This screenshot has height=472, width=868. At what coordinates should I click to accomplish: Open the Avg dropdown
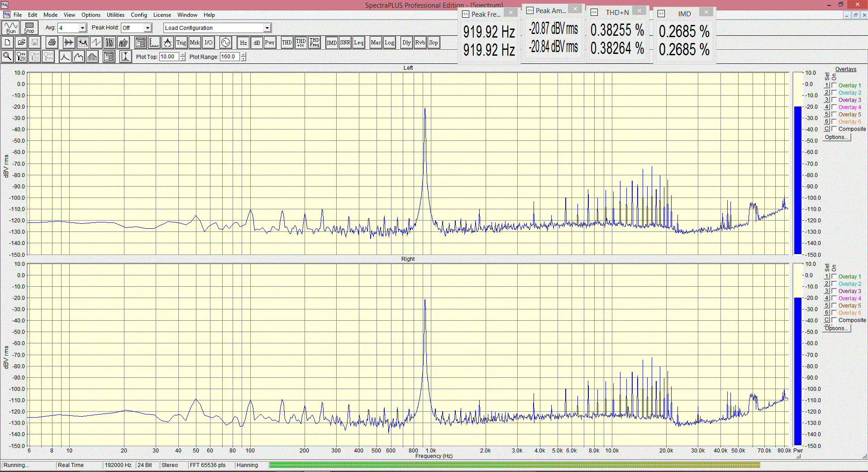coord(82,28)
